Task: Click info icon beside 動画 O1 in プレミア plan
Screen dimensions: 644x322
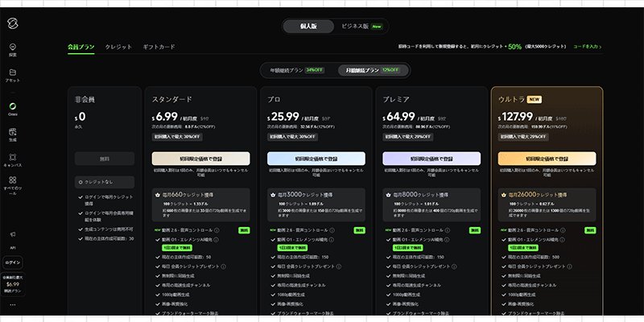Action: tap(447, 239)
